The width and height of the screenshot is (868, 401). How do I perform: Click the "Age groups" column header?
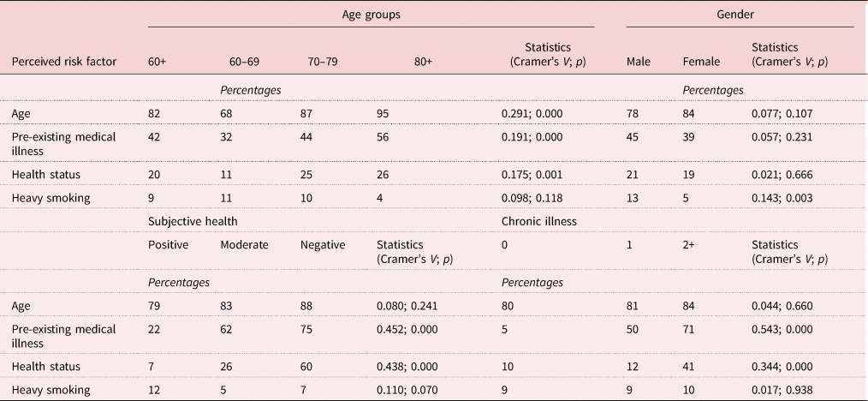coord(370,15)
